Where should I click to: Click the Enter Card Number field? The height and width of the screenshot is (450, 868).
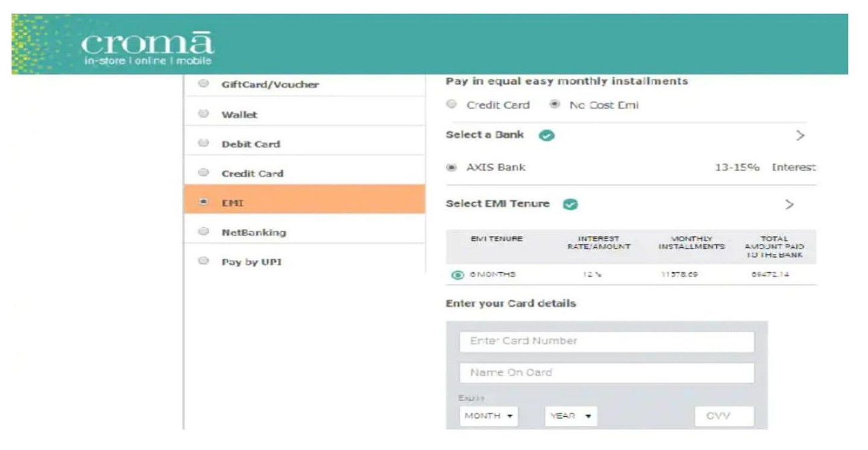point(606,341)
